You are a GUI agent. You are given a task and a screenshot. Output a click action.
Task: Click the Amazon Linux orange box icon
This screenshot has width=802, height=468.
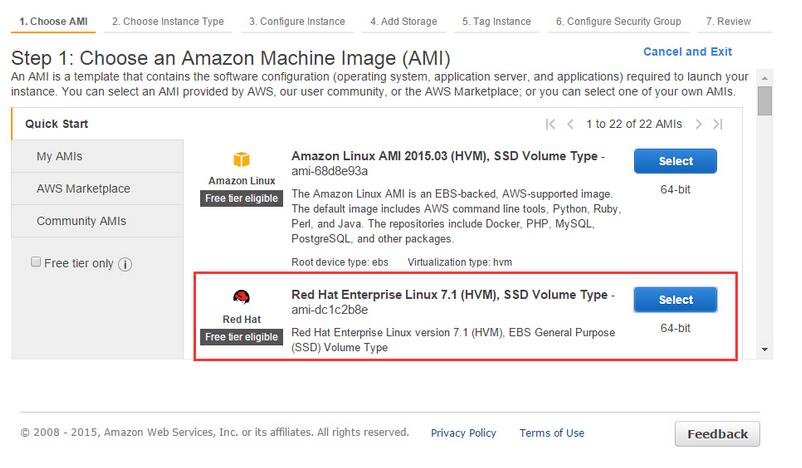pos(241,160)
